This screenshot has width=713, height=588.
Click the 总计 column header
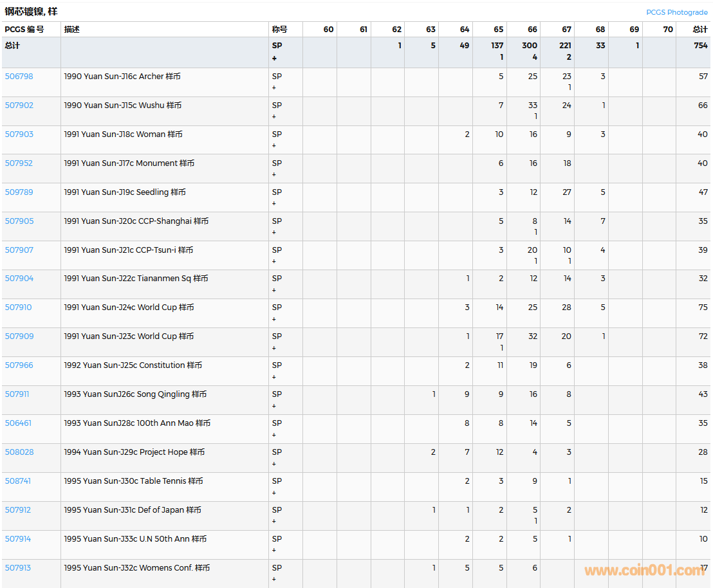tap(699, 30)
